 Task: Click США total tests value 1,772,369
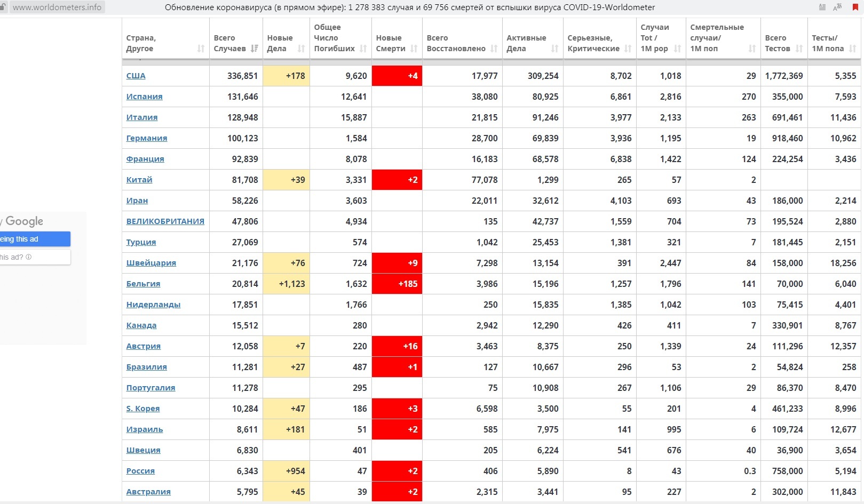tap(784, 76)
